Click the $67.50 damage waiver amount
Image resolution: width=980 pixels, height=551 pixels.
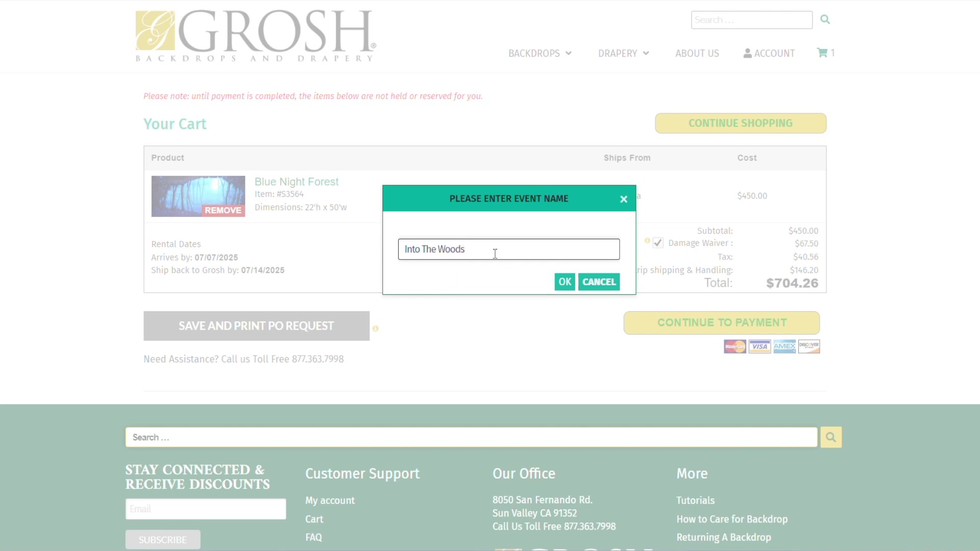[806, 244]
